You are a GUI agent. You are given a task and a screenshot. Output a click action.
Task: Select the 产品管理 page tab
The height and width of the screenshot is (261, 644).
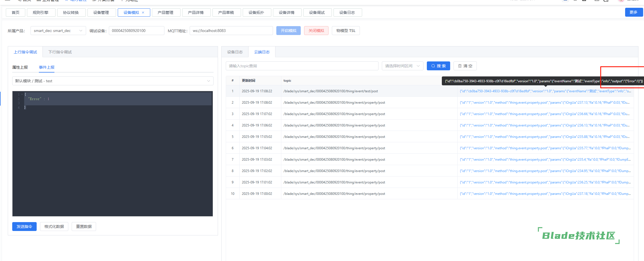tap(166, 13)
